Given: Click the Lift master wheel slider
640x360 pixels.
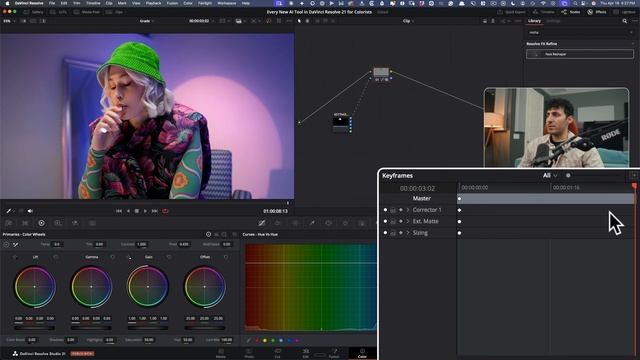Looking at the screenshot, I should coord(34,327).
